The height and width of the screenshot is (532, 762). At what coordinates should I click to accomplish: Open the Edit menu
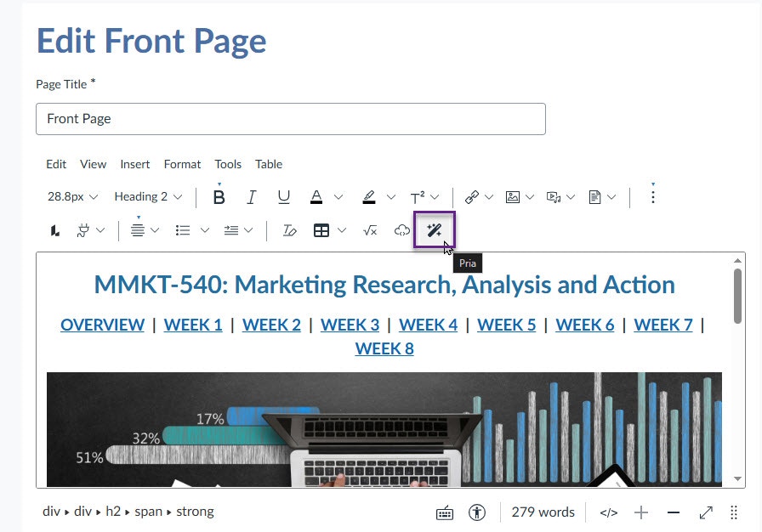pos(56,165)
